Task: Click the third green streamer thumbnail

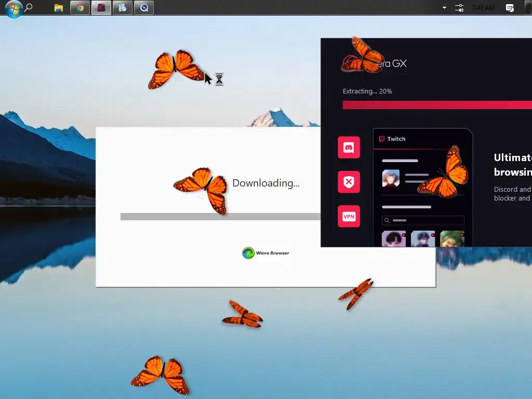Action: [x=452, y=239]
